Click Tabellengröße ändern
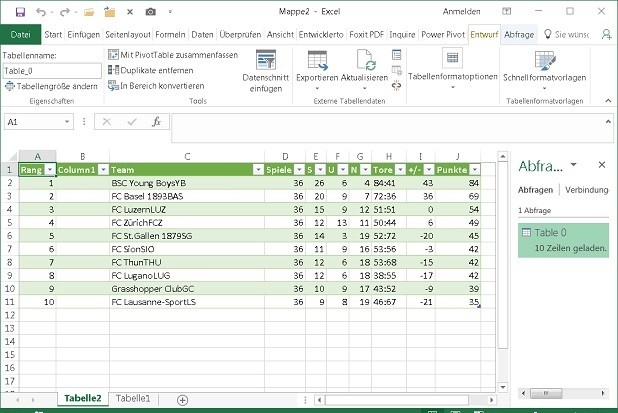 [51, 86]
